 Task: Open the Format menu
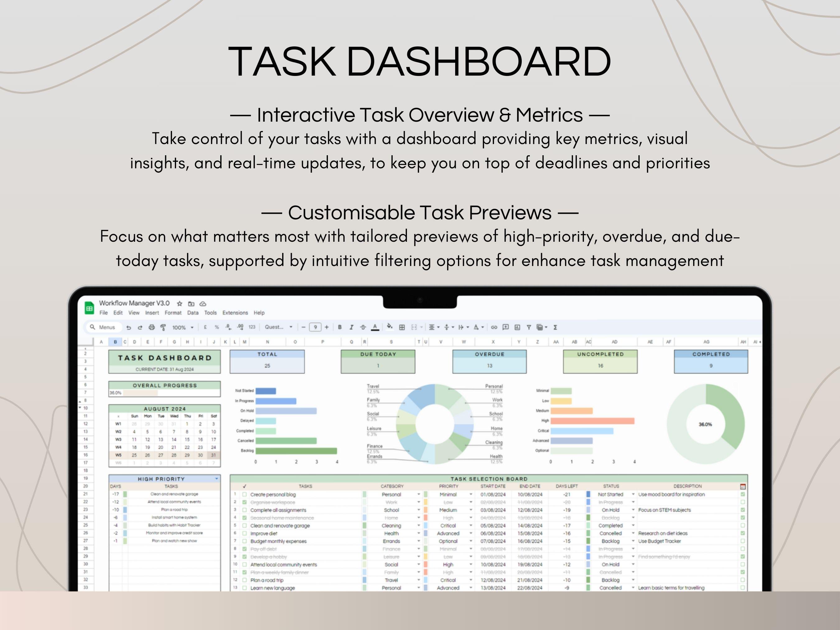[173, 313]
